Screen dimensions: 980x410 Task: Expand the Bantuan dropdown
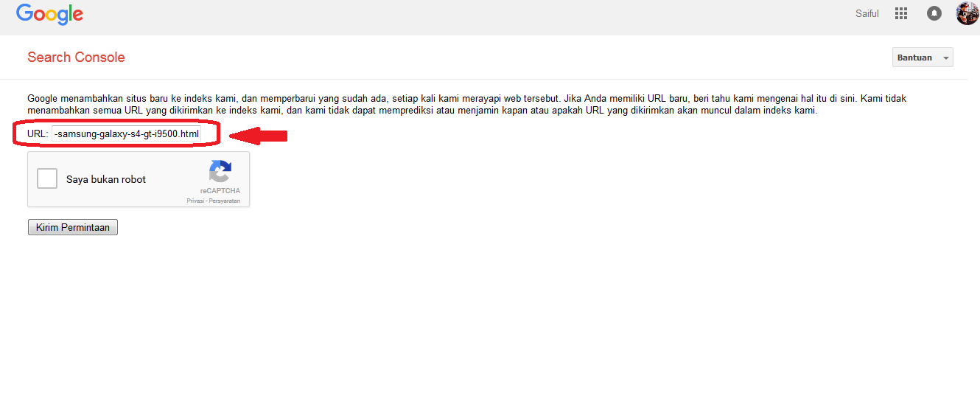click(923, 58)
